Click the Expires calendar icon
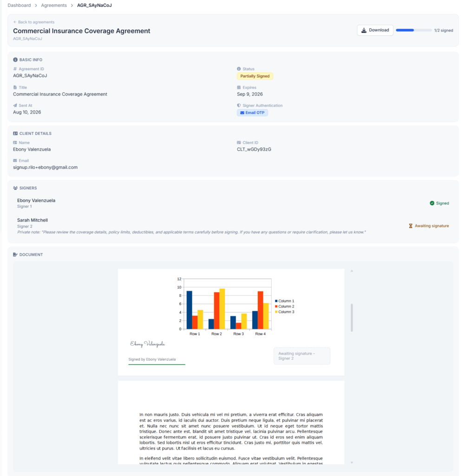 tap(239, 87)
